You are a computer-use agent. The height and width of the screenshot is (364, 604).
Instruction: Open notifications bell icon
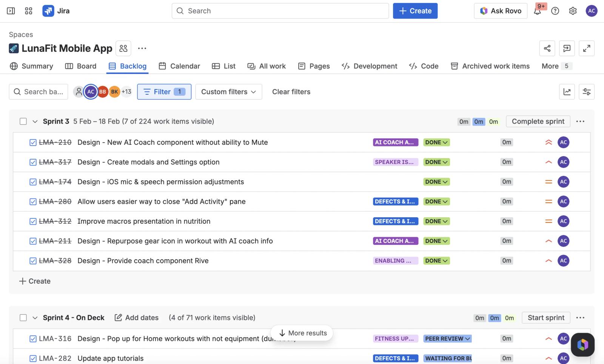pyautogui.click(x=537, y=11)
